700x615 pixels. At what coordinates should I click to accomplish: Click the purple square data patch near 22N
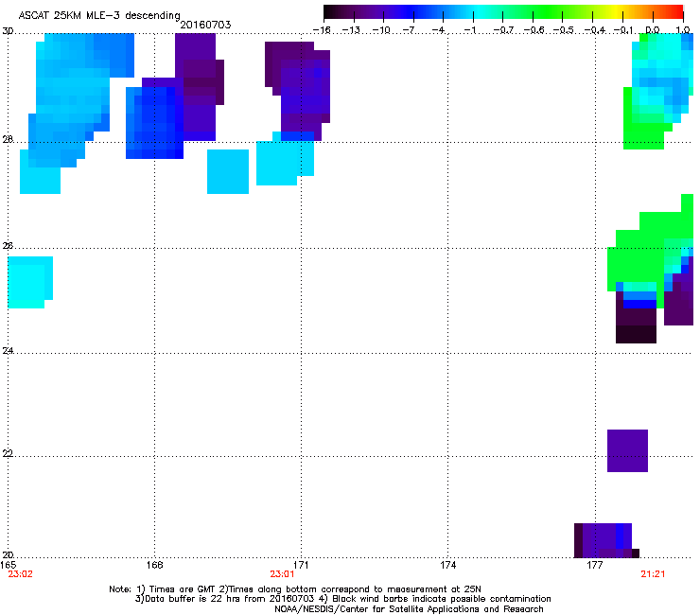point(627,450)
